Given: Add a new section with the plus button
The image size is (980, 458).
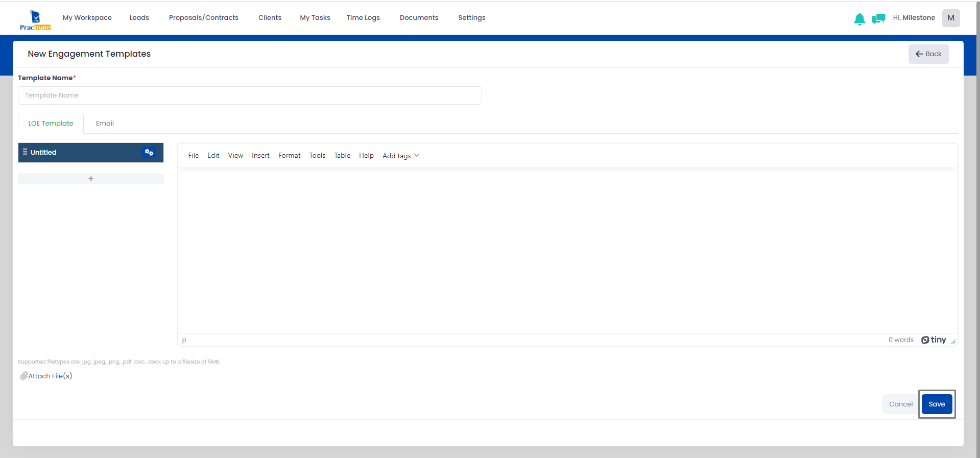Looking at the screenshot, I should (x=91, y=179).
